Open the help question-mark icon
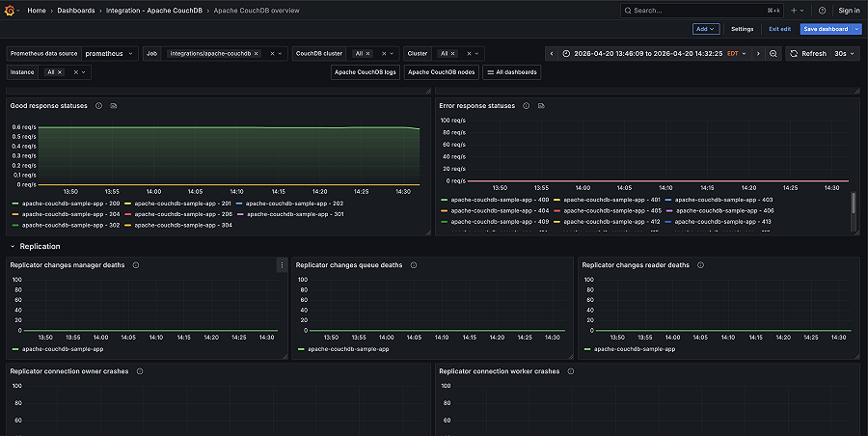Viewport: 868px width, 436px height. pyautogui.click(x=822, y=11)
